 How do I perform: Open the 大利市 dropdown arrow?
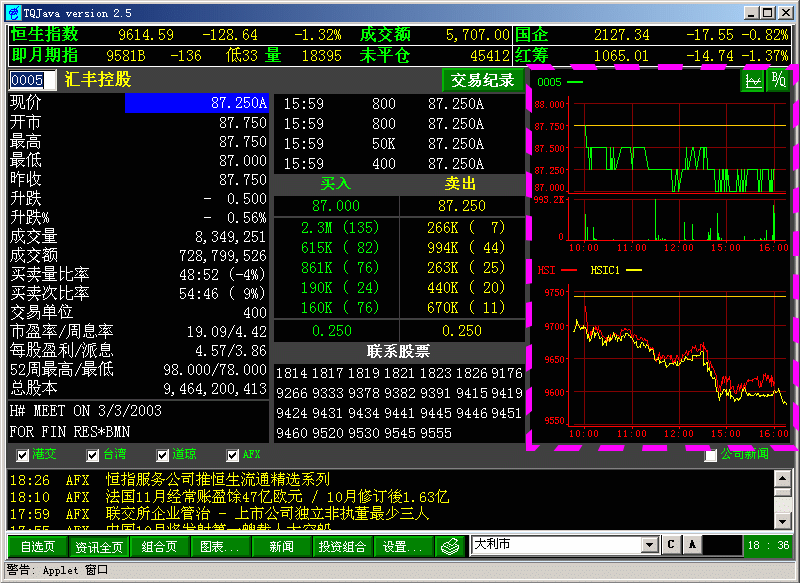pos(649,545)
